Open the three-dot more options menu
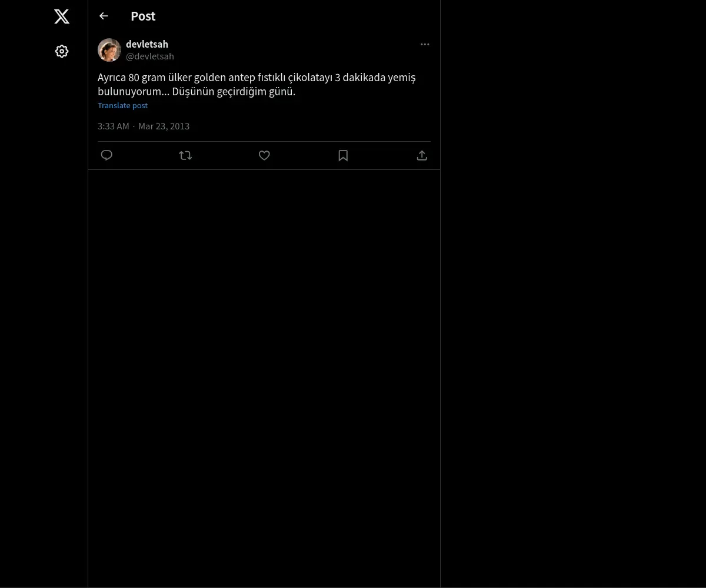706x588 pixels. pos(425,44)
